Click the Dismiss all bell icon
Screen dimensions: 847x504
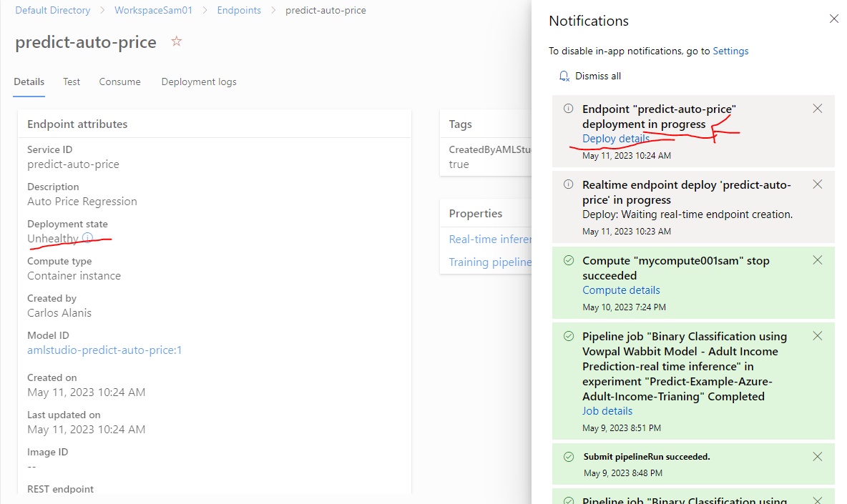point(564,76)
